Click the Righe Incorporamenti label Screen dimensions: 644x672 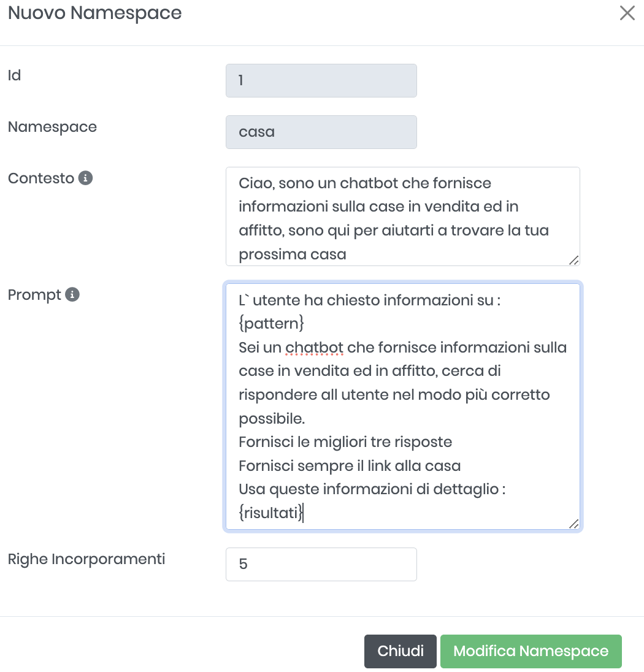[86, 559]
